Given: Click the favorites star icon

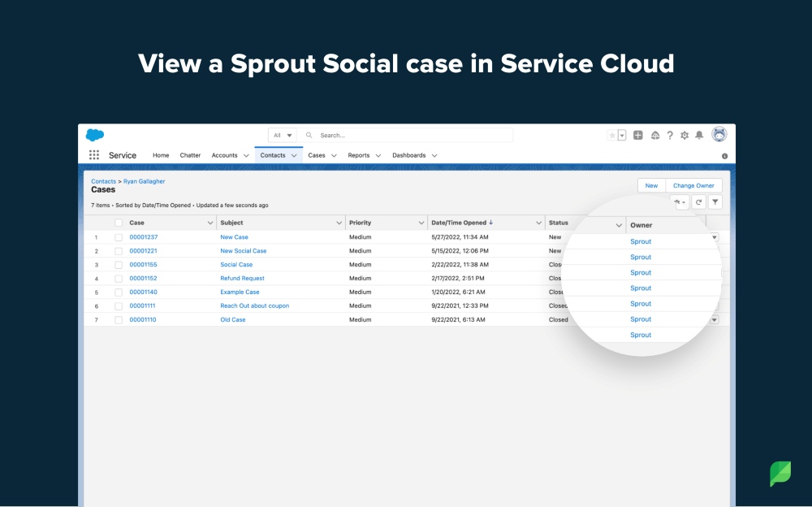Looking at the screenshot, I should point(612,136).
